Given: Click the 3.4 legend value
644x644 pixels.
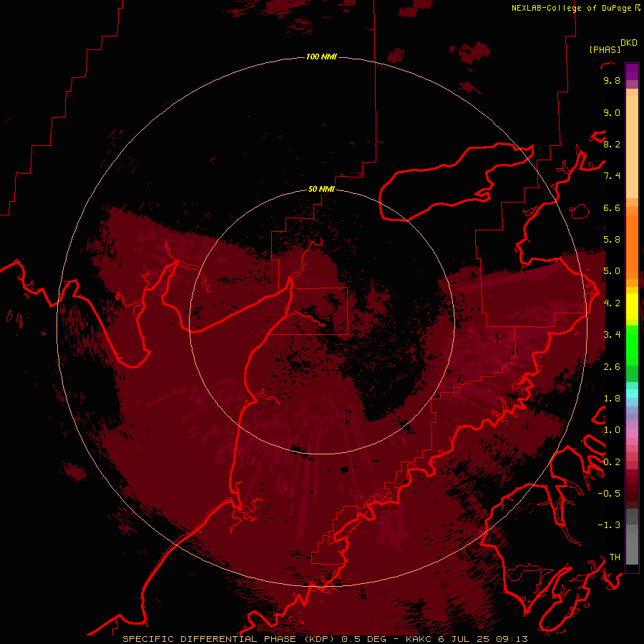Looking at the screenshot, I should coord(612,335).
